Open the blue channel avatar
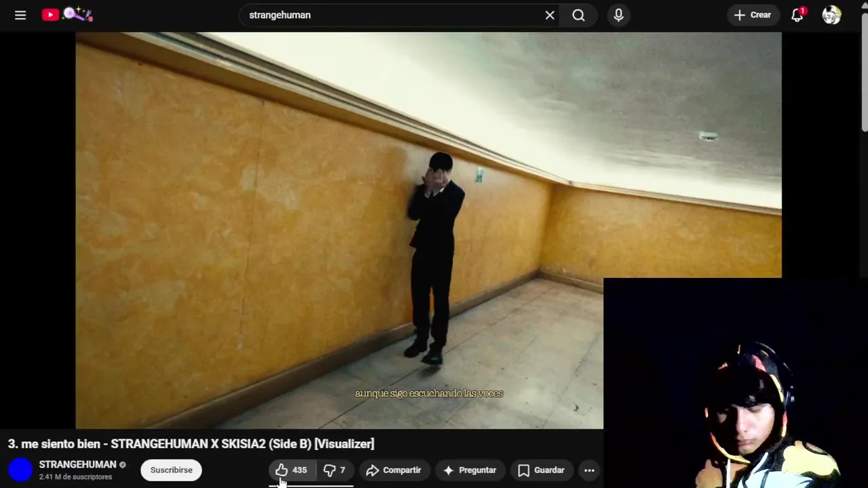Viewport: 868px width, 488px height. (x=20, y=470)
